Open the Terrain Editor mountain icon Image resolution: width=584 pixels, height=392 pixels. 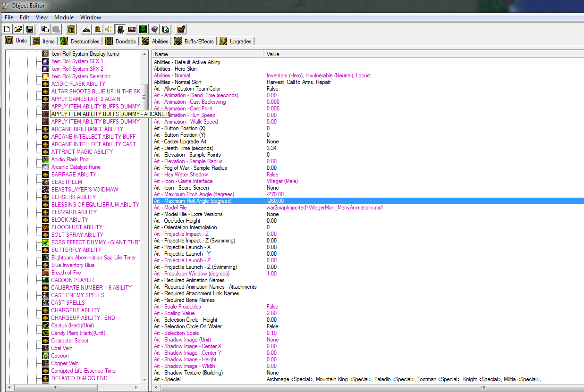click(86, 29)
